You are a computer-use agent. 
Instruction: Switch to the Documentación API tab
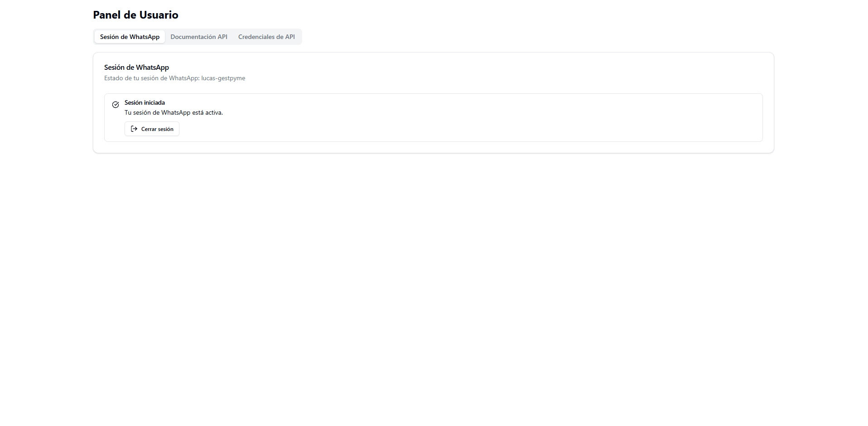tap(199, 37)
